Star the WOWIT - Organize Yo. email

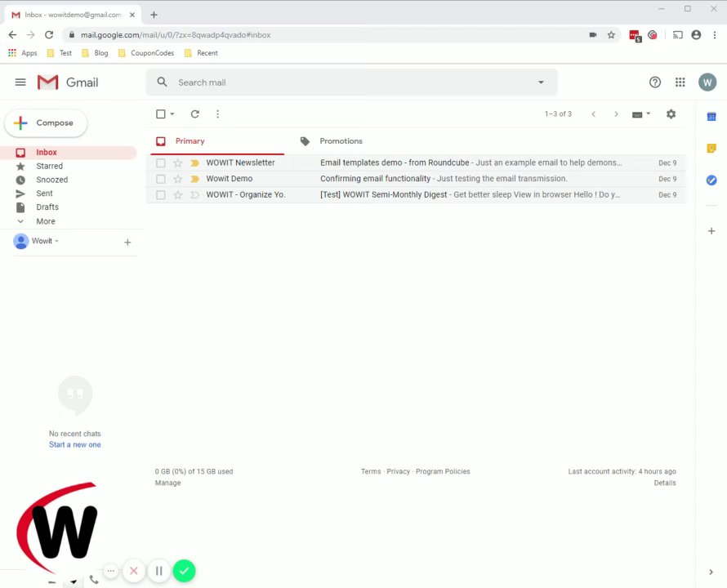coord(177,194)
